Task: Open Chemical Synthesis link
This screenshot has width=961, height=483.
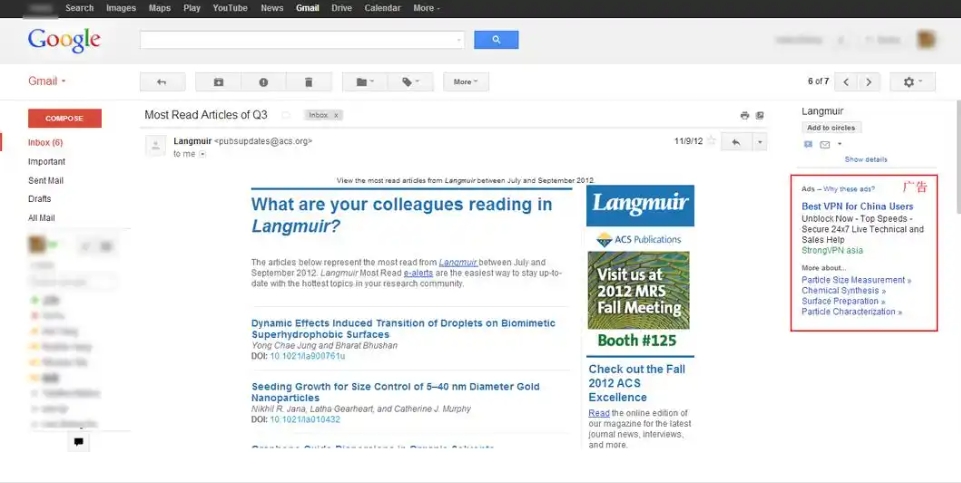Action: (x=843, y=291)
